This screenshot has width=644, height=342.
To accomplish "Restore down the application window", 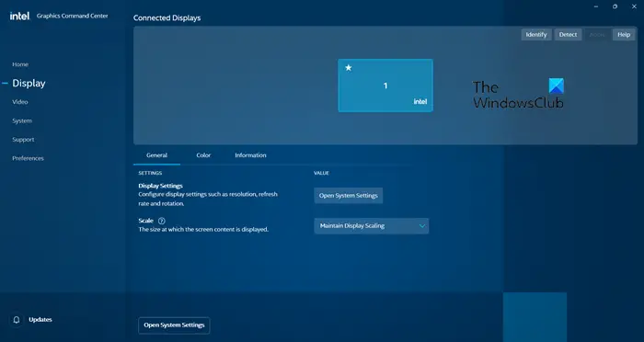I will coord(615,6).
